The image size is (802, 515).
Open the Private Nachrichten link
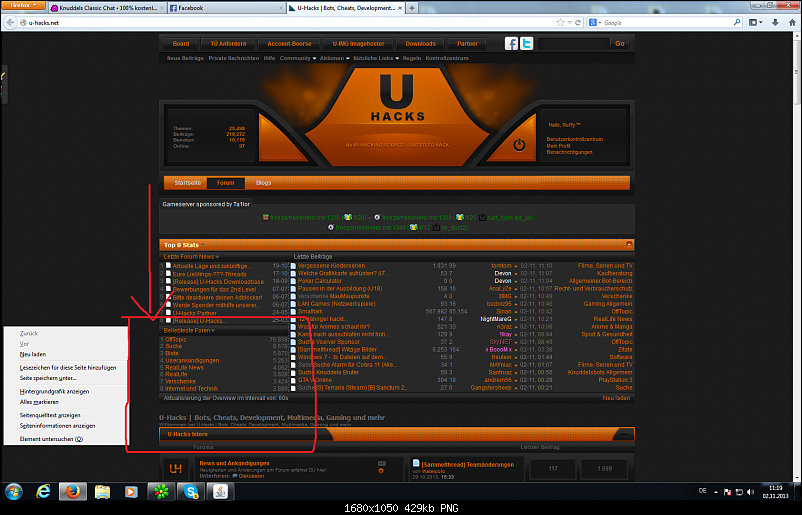[234, 58]
